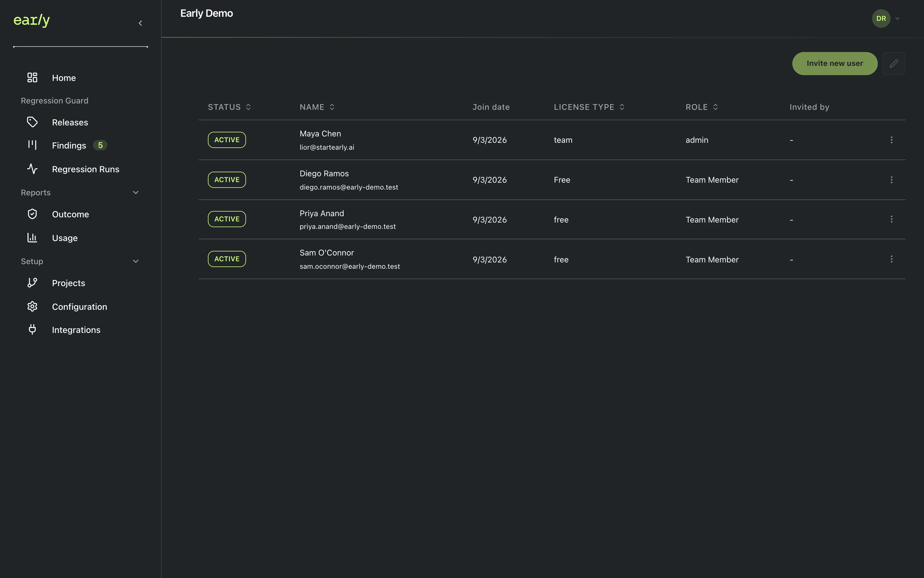
Task: Click the Invited by column header
Action: 809,107
